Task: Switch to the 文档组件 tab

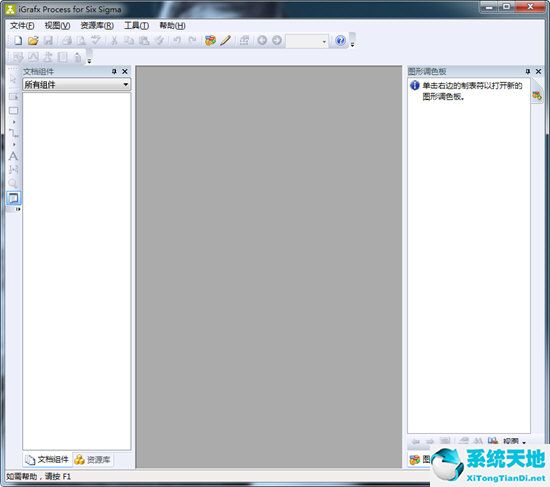Action: pos(47,459)
